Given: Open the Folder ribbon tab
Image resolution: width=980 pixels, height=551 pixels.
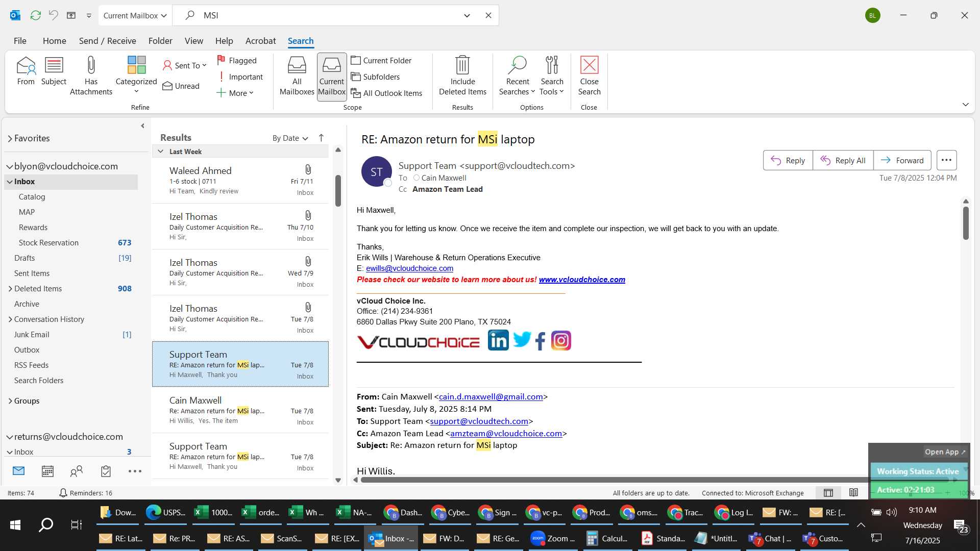Looking at the screenshot, I should 160,41.
